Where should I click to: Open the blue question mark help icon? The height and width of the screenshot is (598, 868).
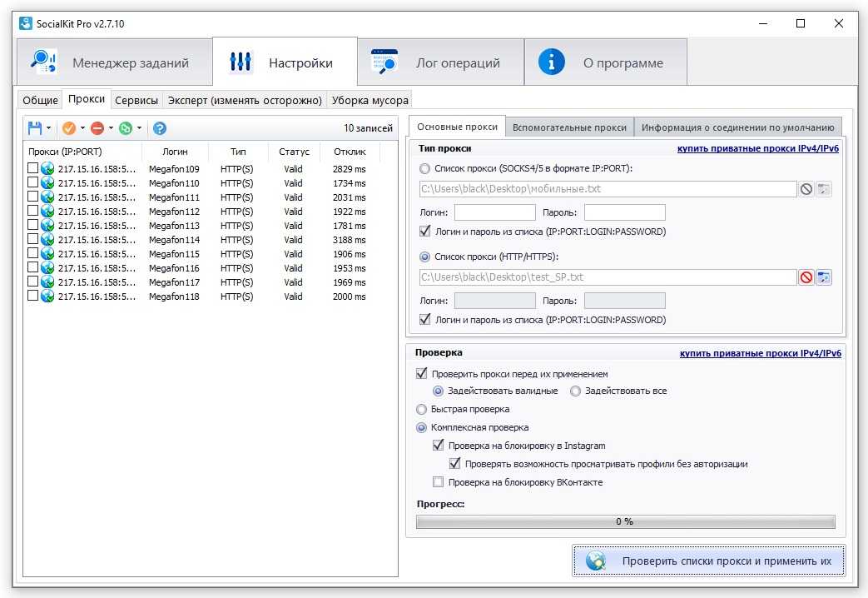(x=160, y=128)
